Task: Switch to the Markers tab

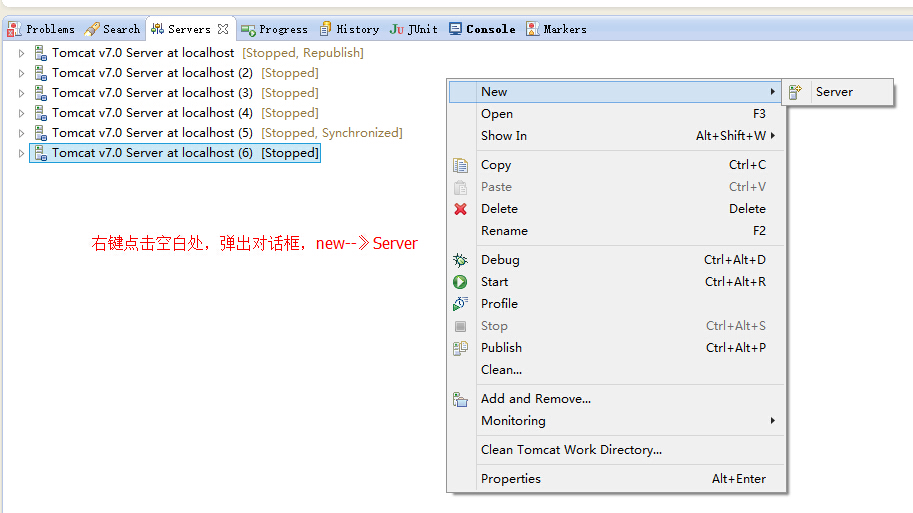Action: 556,29
